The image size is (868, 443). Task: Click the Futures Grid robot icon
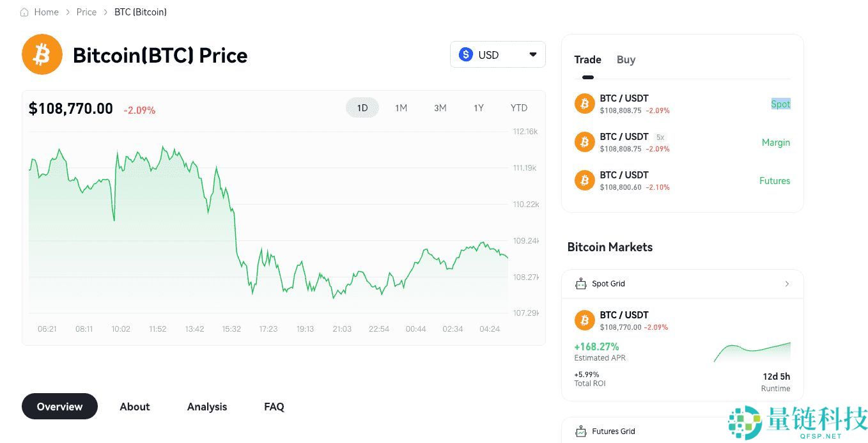click(x=580, y=431)
